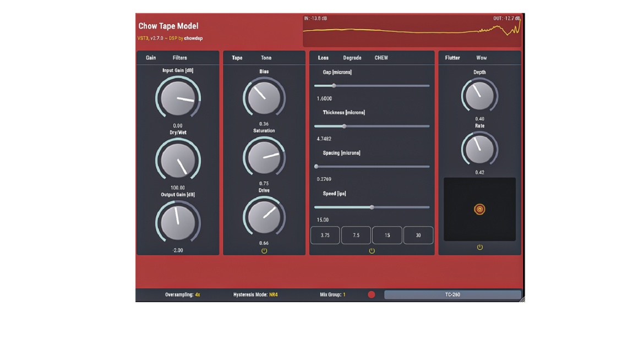Switch to the Tone tab
Image resolution: width=644 pixels, height=357 pixels.
[x=266, y=58]
